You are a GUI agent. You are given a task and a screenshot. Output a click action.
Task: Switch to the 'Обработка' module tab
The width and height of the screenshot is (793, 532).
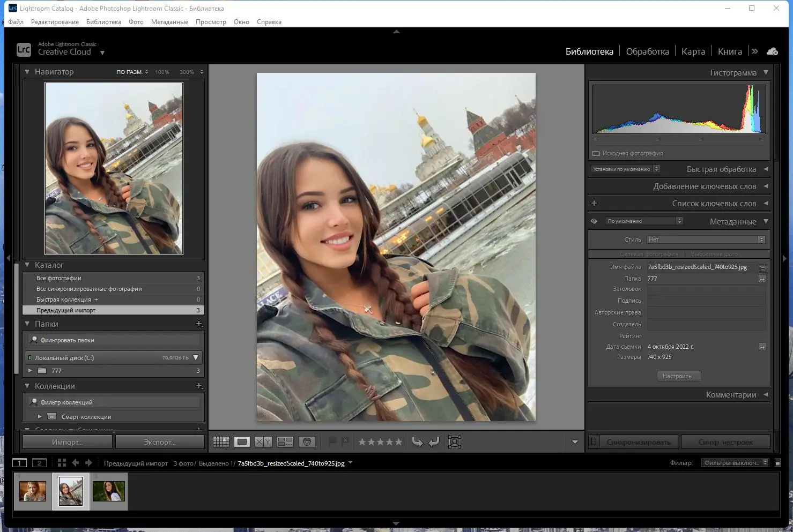[x=647, y=51]
